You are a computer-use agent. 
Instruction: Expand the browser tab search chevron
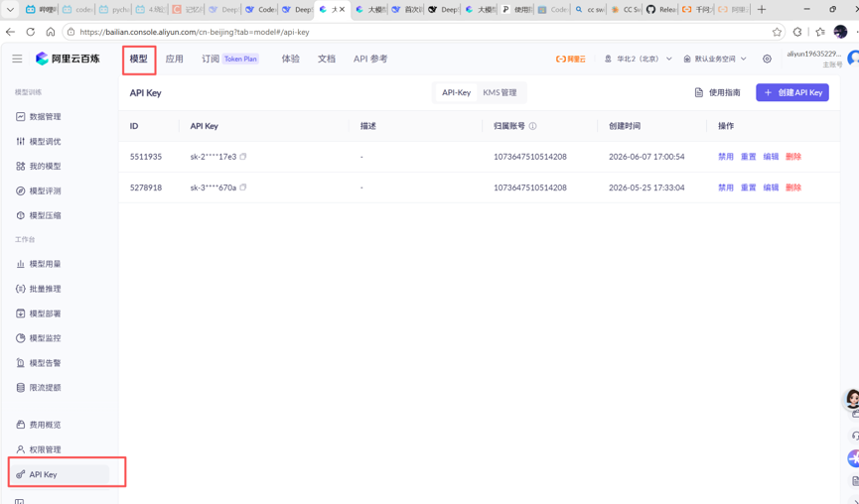click(x=10, y=9)
